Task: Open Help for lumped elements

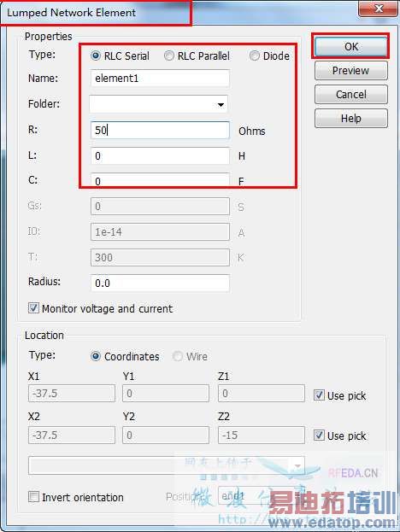Action: point(350,119)
